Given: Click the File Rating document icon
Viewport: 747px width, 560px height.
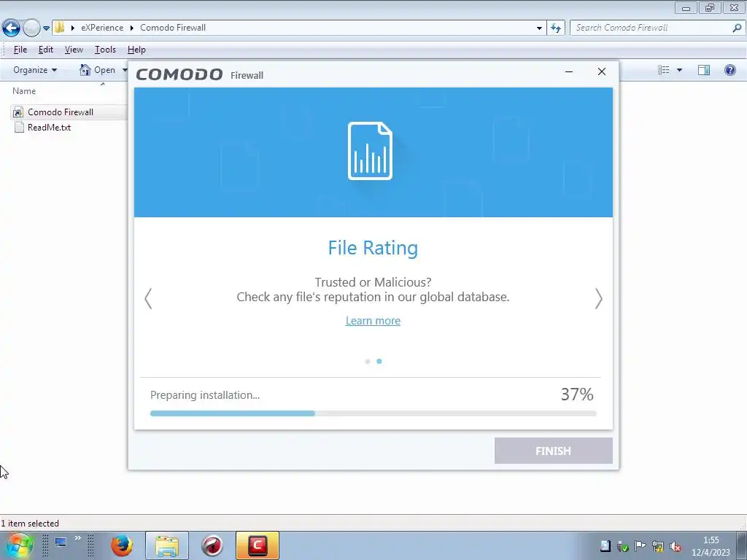Looking at the screenshot, I should (x=370, y=151).
